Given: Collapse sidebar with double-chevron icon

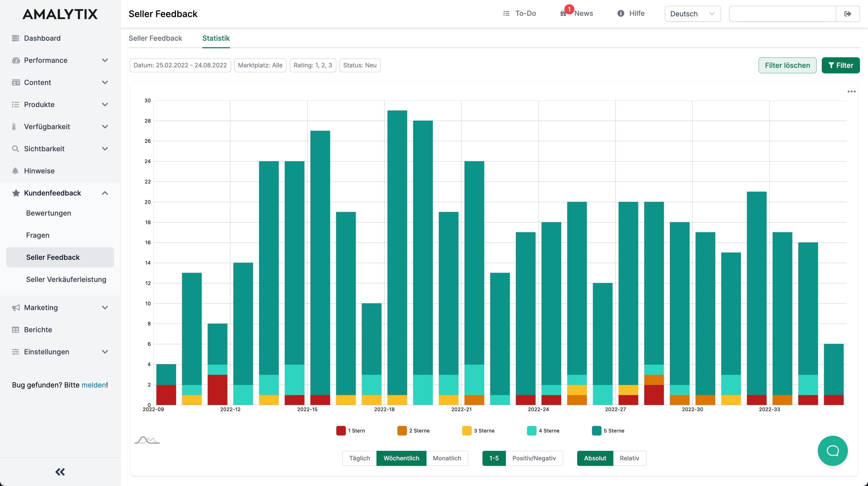Looking at the screenshot, I should [60, 472].
